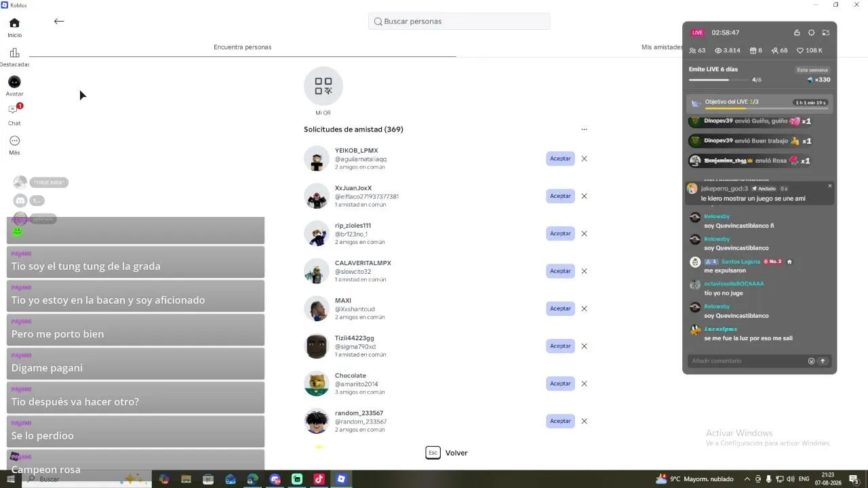Decline friend request from XxJuanJoxX
This screenshot has width=868, height=488.
(584, 196)
